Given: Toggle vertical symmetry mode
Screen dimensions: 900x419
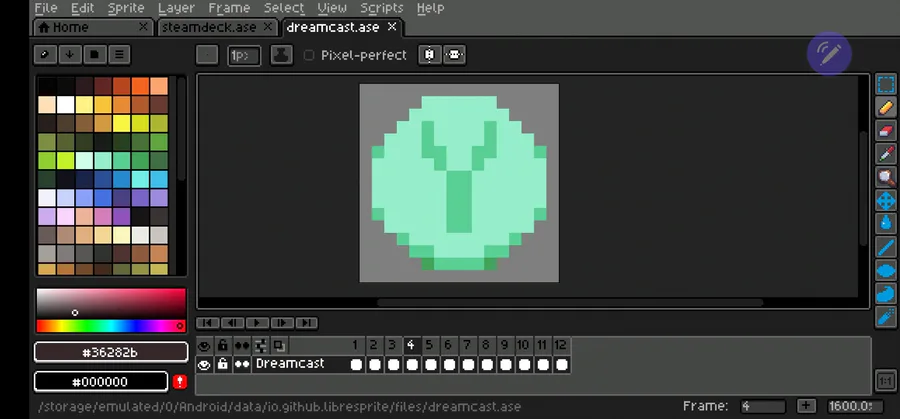Looking at the screenshot, I should [x=454, y=55].
